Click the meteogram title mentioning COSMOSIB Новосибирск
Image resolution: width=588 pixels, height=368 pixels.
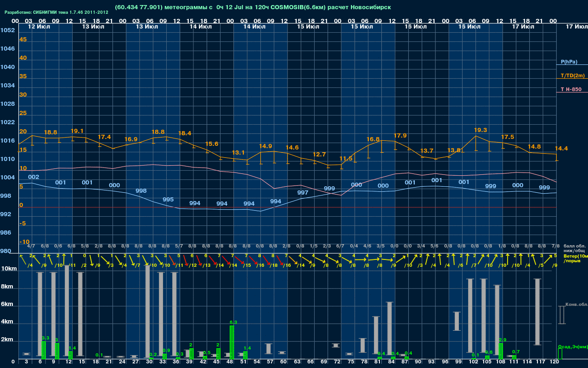coord(253,7)
